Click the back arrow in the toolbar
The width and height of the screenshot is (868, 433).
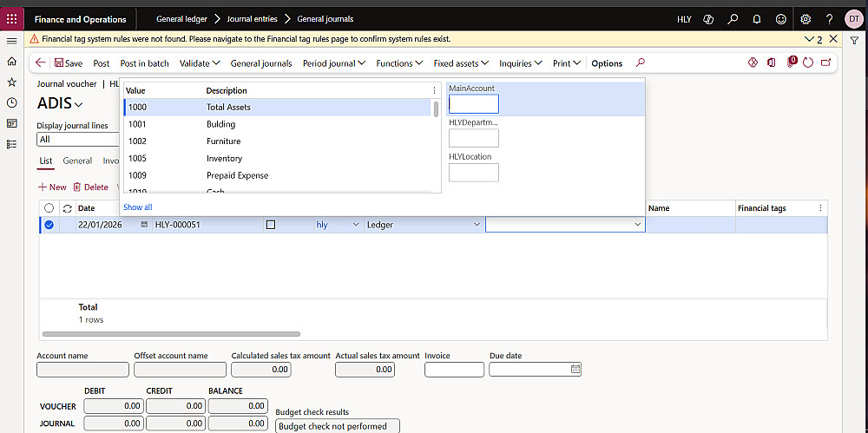tap(41, 63)
